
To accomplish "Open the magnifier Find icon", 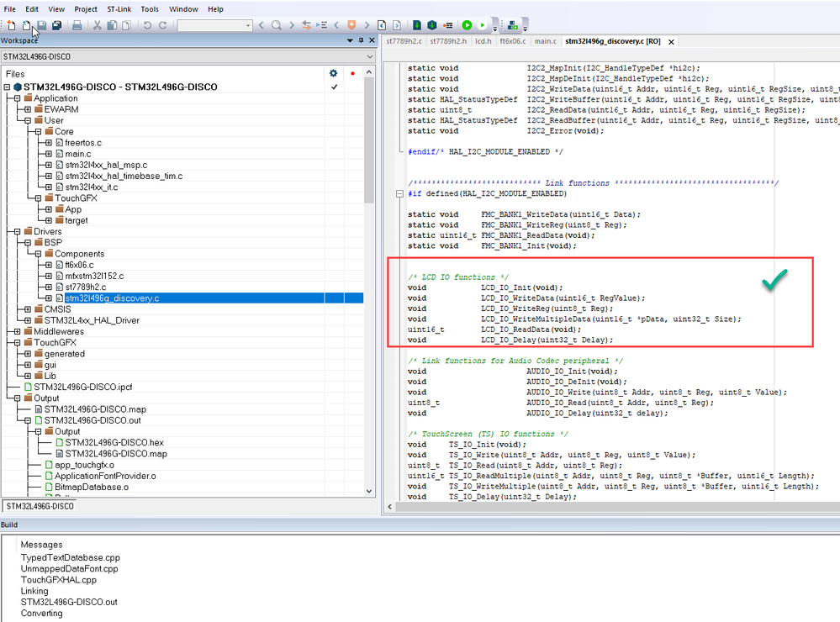I will (277, 25).
